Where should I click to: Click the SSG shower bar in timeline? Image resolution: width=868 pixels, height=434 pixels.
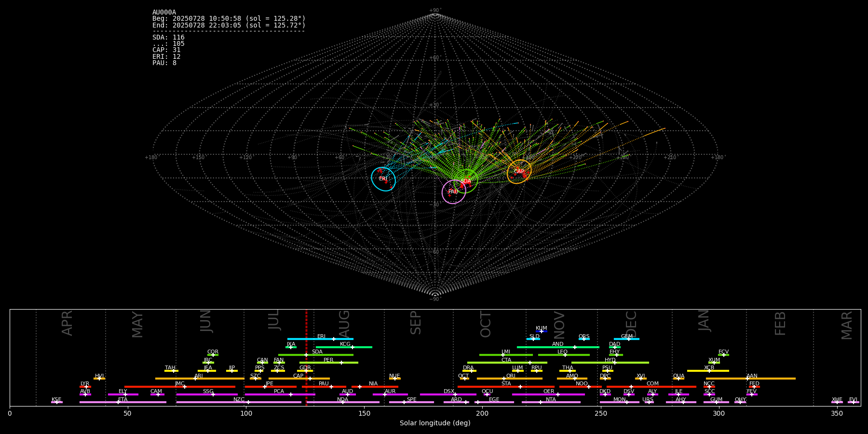click(207, 394)
